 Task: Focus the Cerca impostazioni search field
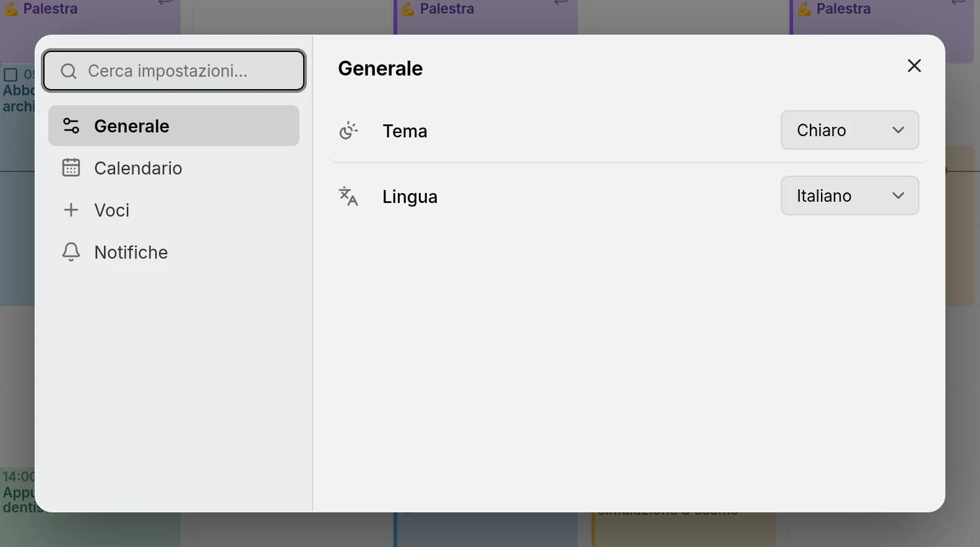[x=174, y=71]
